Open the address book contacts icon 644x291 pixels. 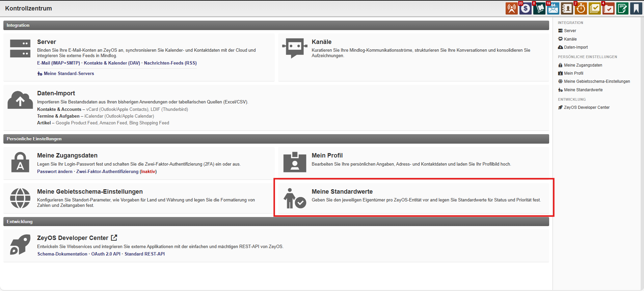pos(567,8)
